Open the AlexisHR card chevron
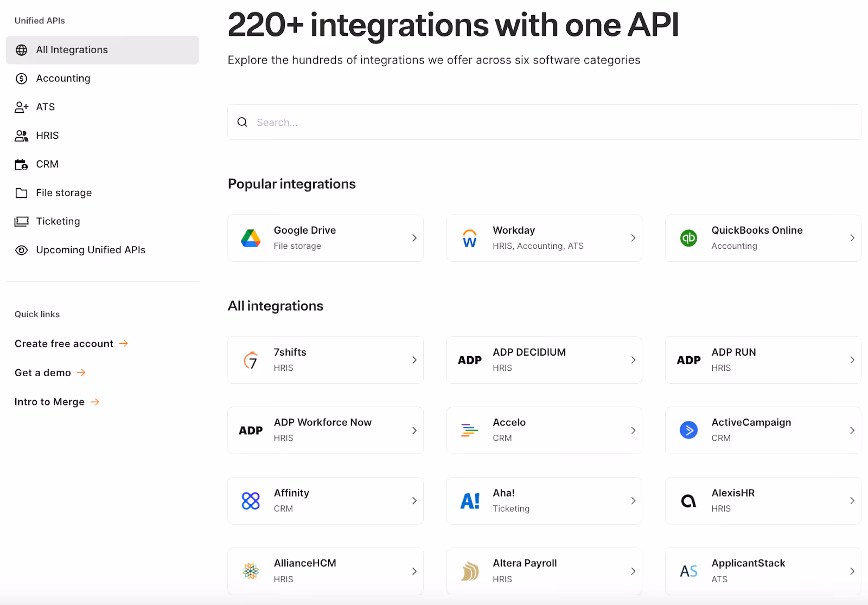 (x=852, y=501)
